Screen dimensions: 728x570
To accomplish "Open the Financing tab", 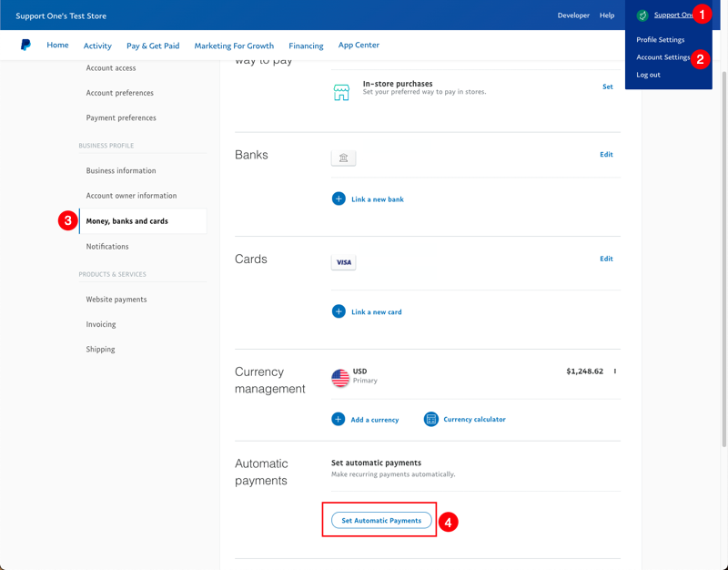I will pyautogui.click(x=306, y=46).
